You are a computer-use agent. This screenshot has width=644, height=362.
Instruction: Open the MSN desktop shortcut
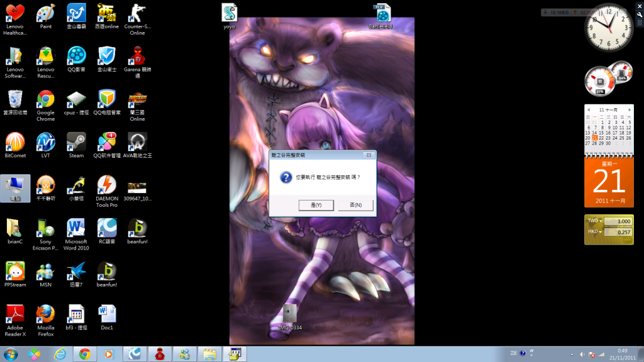pos(45,274)
